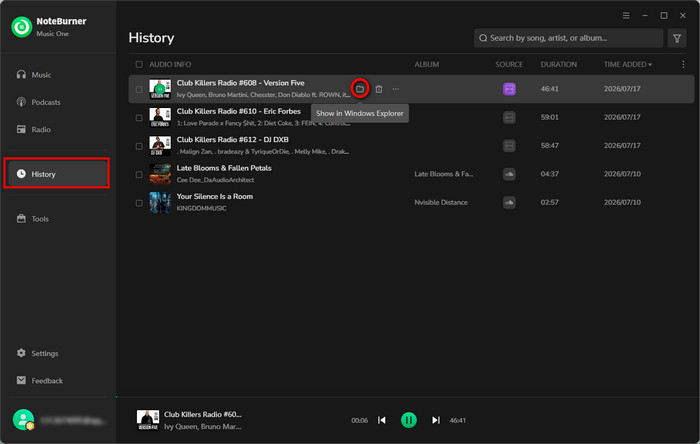Screen dimensions: 700x444
Task: Check the Club Killers Radio #608 row
Action: click(x=139, y=89)
